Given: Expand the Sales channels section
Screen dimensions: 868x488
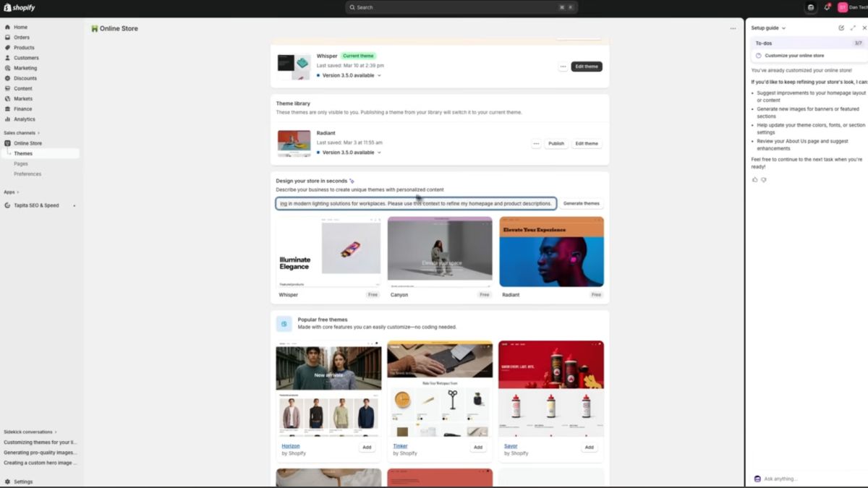Looking at the screenshot, I should click(x=22, y=133).
